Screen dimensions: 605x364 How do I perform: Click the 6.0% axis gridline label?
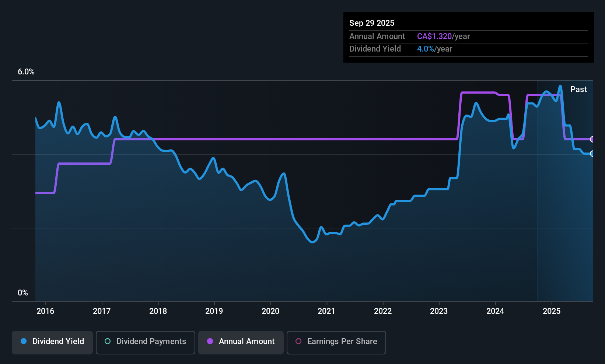click(x=26, y=72)
